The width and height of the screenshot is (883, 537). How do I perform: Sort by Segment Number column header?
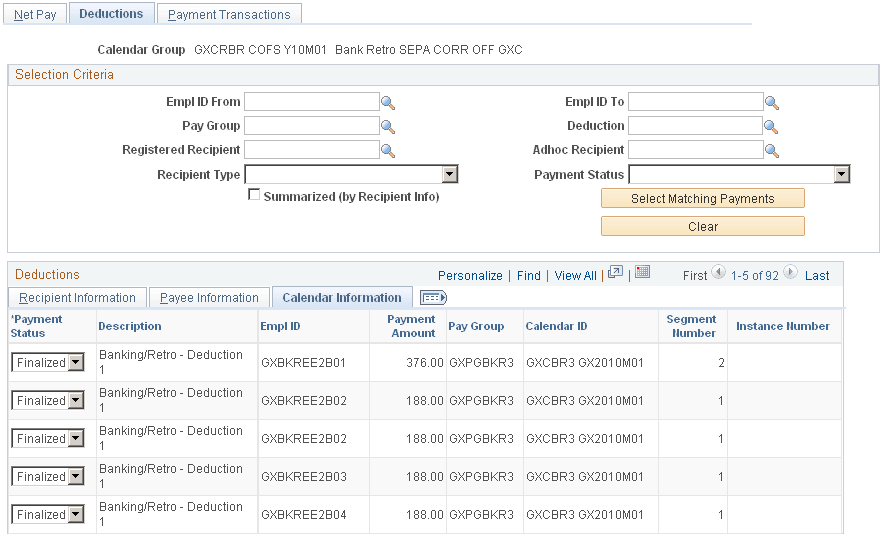click(692, 326)
